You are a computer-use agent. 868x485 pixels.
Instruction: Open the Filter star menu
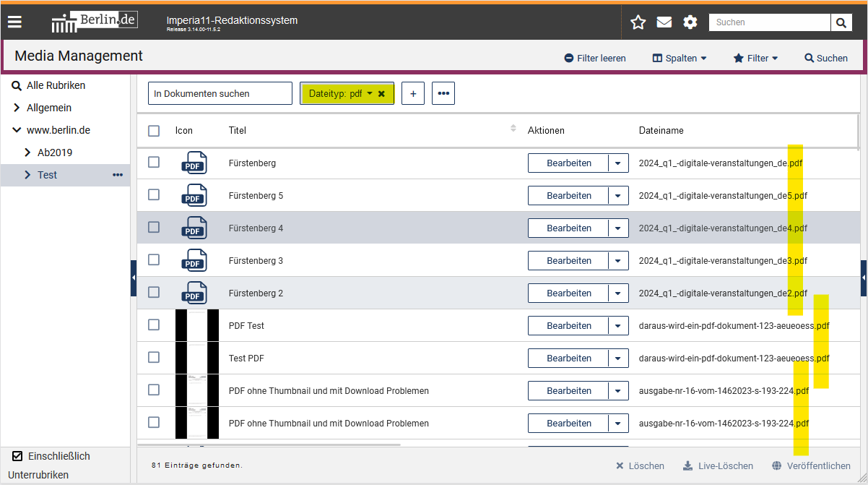[x=755, y=58]
